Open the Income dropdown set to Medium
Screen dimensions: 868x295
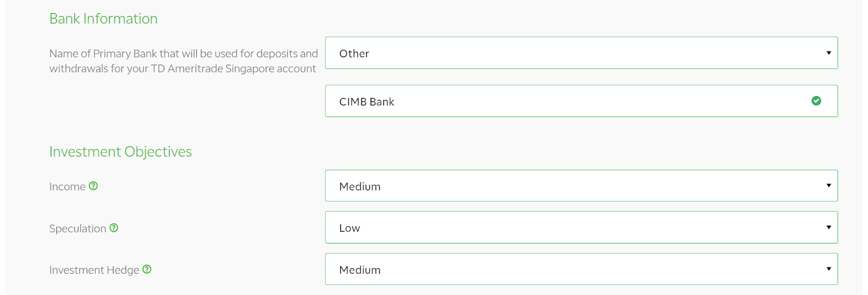coord(580,185)
